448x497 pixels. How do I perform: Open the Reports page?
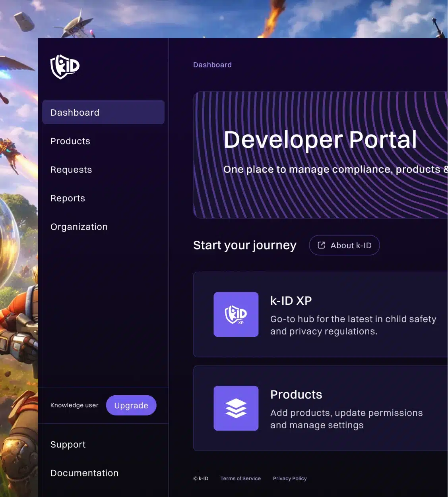(68, 198)
